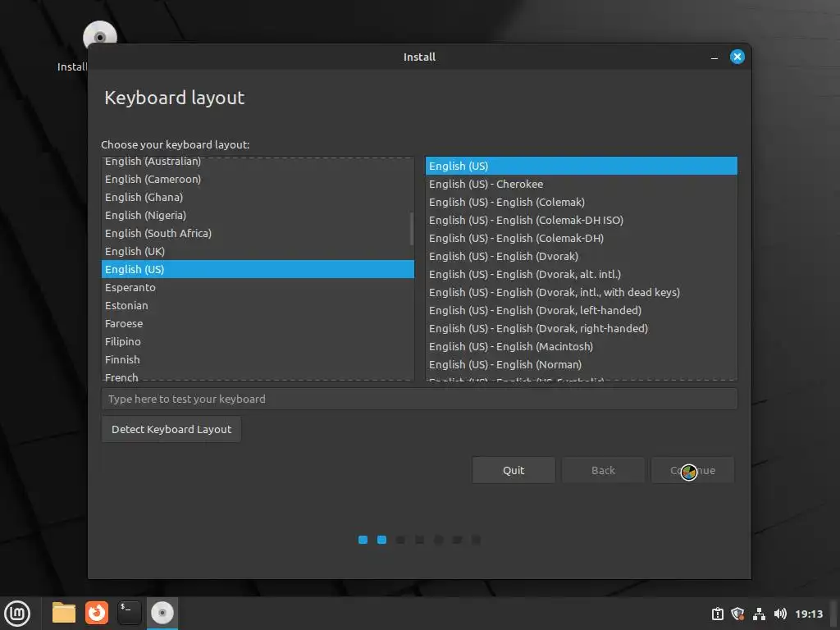Click the keyboard test input field
The height and width of the screenshot is (630, 840).
[419, 399]
